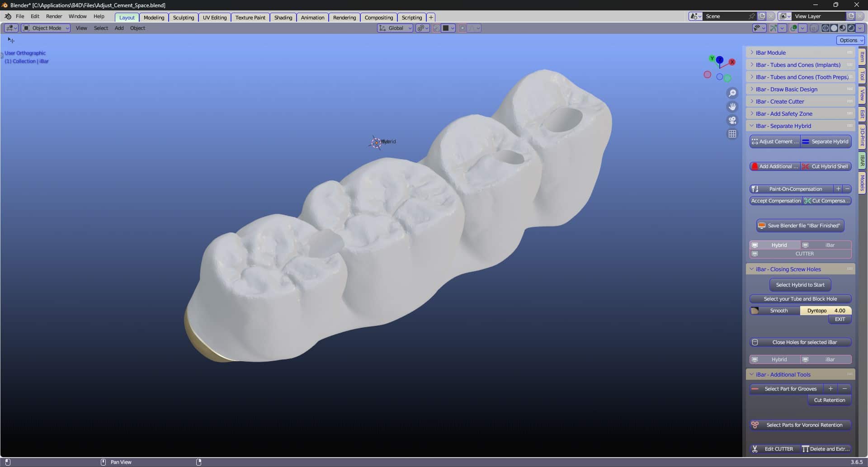Select material preview shading

[843, 28]
